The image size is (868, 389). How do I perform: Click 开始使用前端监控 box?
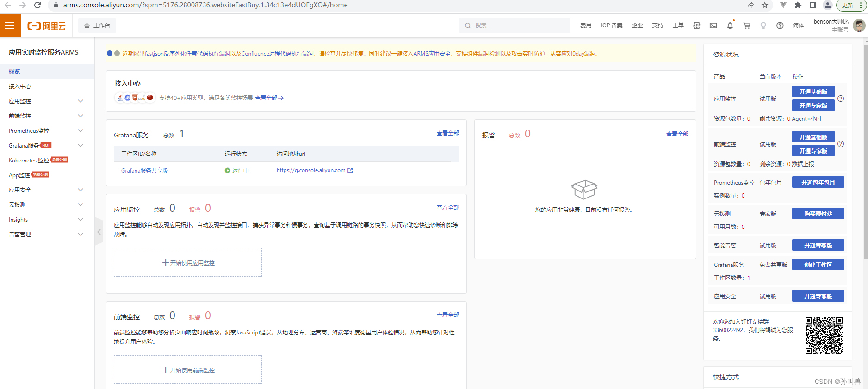[x=188, y=370]
